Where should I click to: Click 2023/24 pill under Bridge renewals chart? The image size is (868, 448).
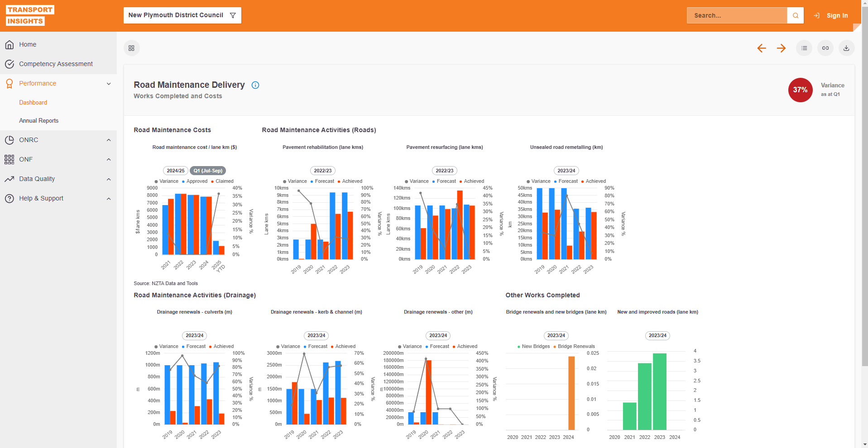click(556, 335)
